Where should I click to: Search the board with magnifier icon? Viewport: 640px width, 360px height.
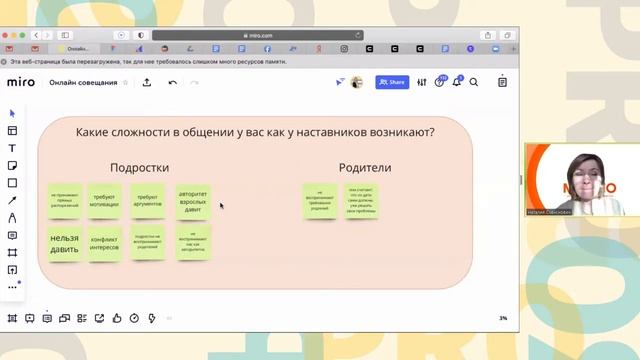click(x=474, y=82)
